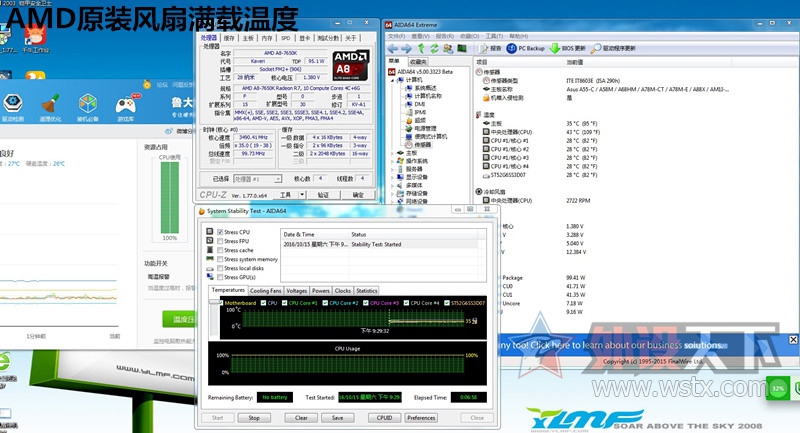Go back in AIDA64 Extreme toolbar

tap(393, 48)
